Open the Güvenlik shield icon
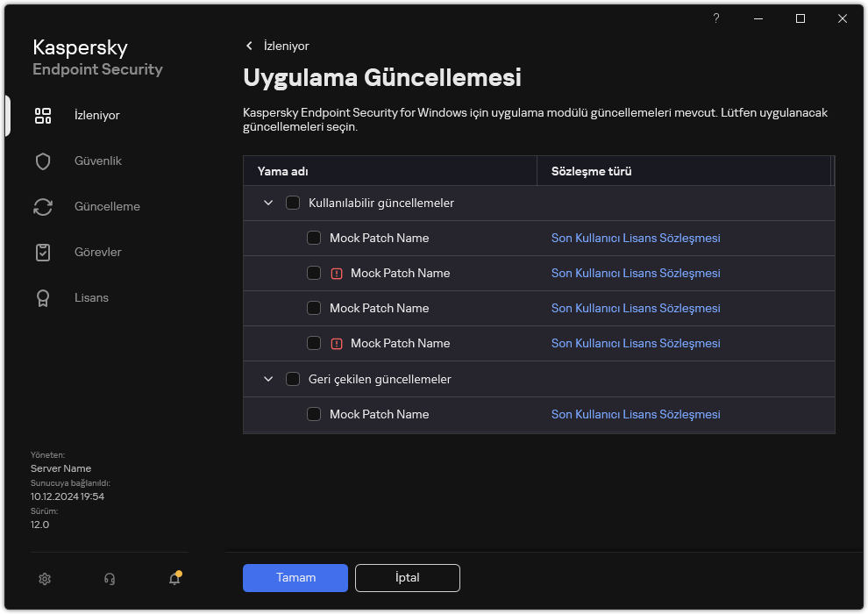 point(43,161)
